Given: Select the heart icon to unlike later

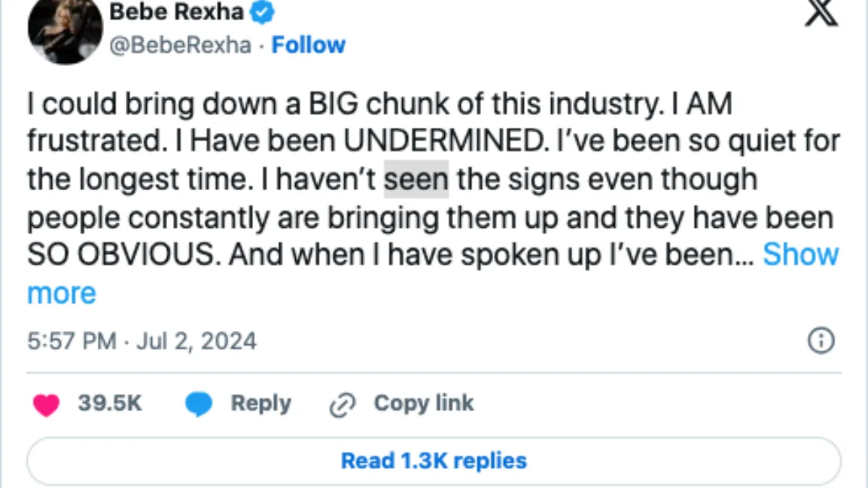Looking at the screenshot, I should [x=46, y=403].
